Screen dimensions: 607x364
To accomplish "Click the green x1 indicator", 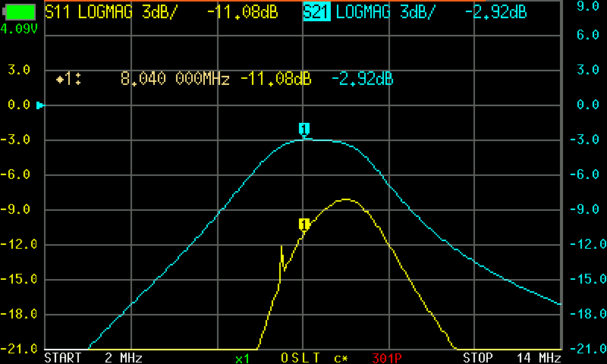I will point(242,359).
